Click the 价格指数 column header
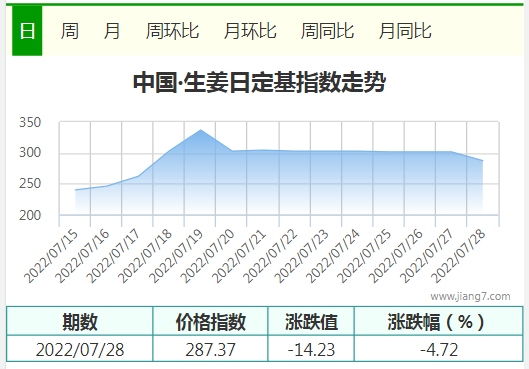 [211, 321]
